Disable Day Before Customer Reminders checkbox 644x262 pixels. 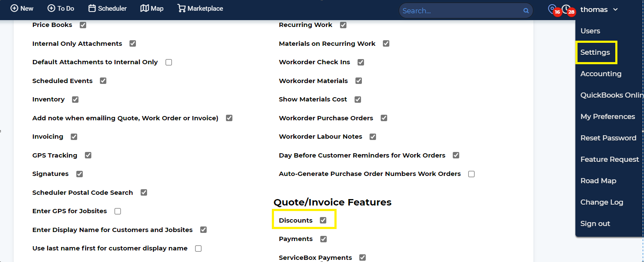pyautogui.click(x=456, y=155)
